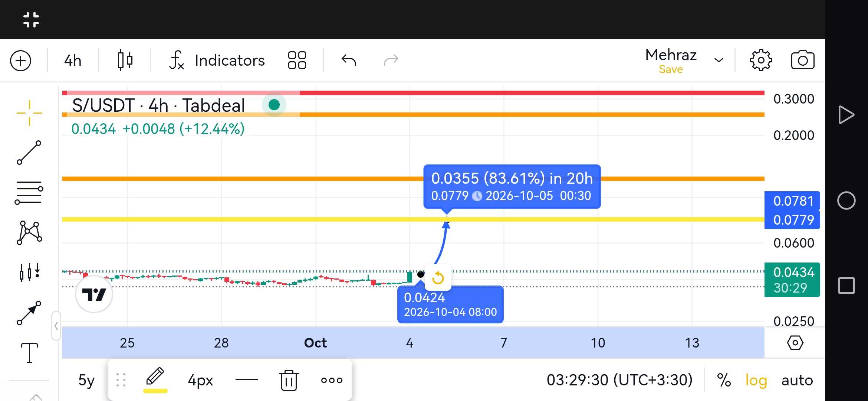Open timezone settings at 03:29:30 (UTC+3:30)
The width and height of the screenshot is (868, 401).
619,380
